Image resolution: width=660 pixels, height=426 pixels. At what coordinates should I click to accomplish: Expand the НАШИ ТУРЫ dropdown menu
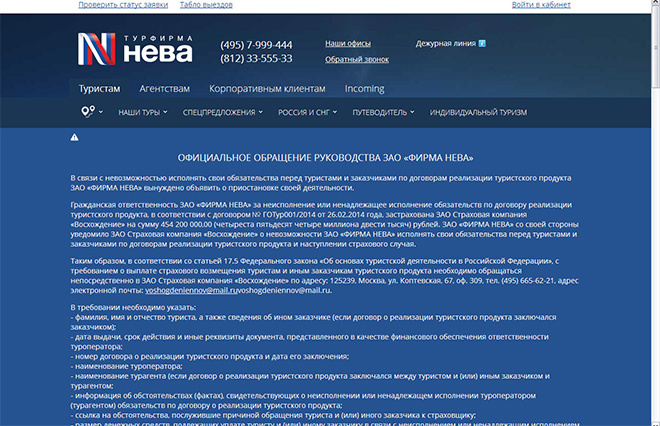point(143,112)
